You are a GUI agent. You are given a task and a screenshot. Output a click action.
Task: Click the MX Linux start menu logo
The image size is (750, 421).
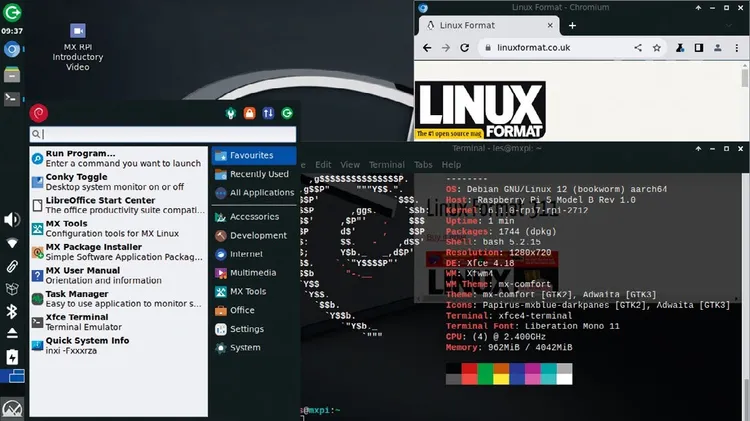12,409
